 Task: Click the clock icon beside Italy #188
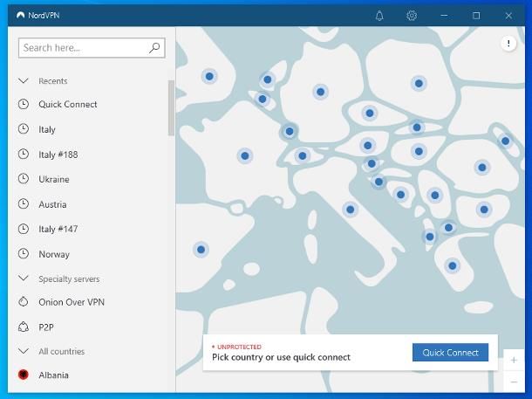(x=24, y=155)
